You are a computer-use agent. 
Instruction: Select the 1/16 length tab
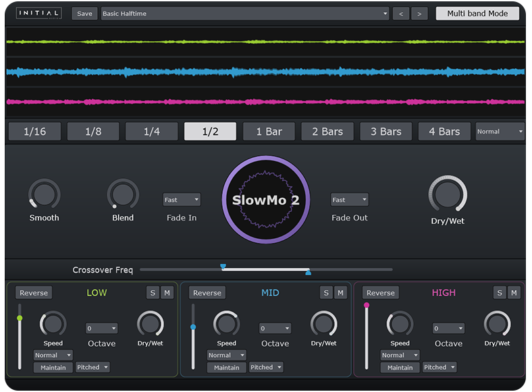[x=34, y=132]
